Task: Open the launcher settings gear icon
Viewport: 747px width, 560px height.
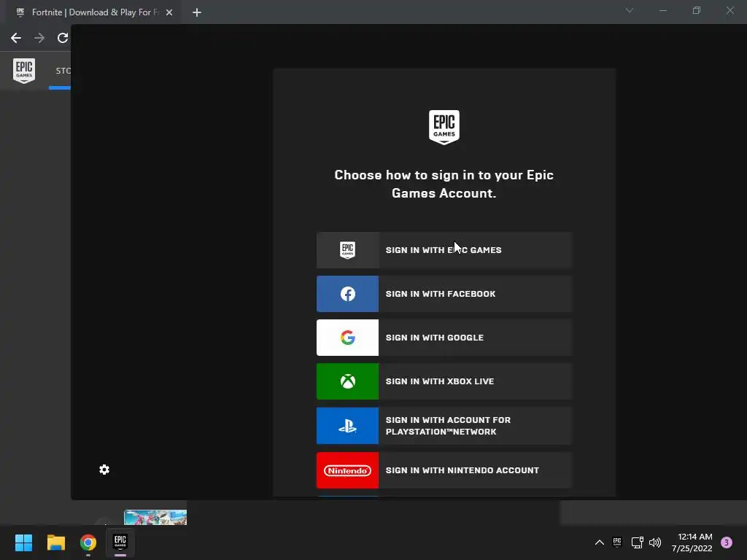Action: point(104,470)
